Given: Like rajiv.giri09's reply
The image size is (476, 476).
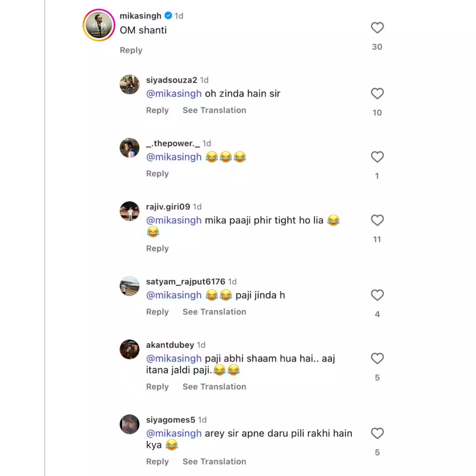Looking at the screenshot, I should pos(377,220).
